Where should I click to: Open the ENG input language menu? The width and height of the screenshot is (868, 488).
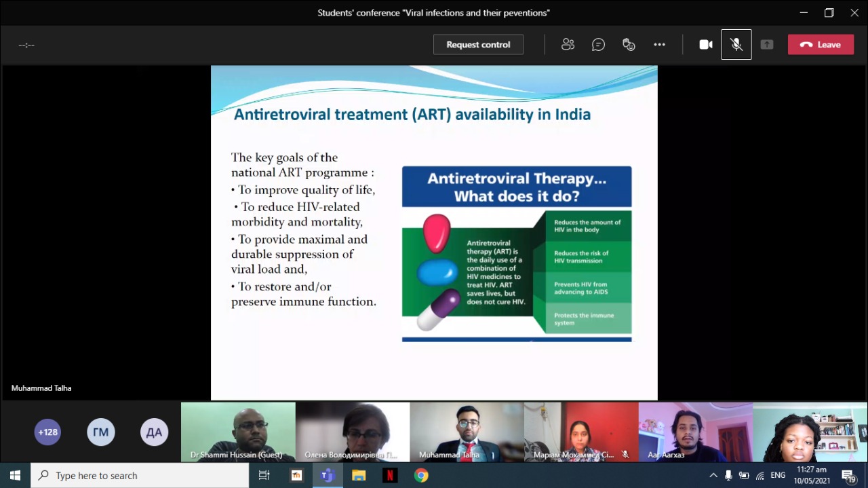tap(778, 476)
